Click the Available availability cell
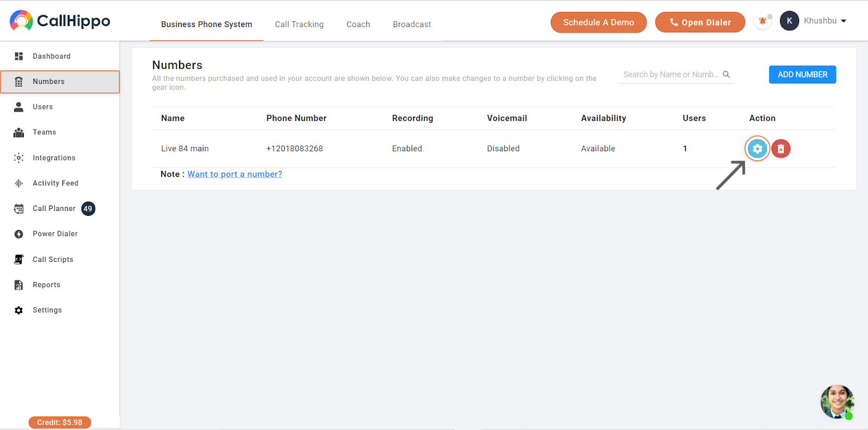868x430 pixels. (x=598, y=149)
